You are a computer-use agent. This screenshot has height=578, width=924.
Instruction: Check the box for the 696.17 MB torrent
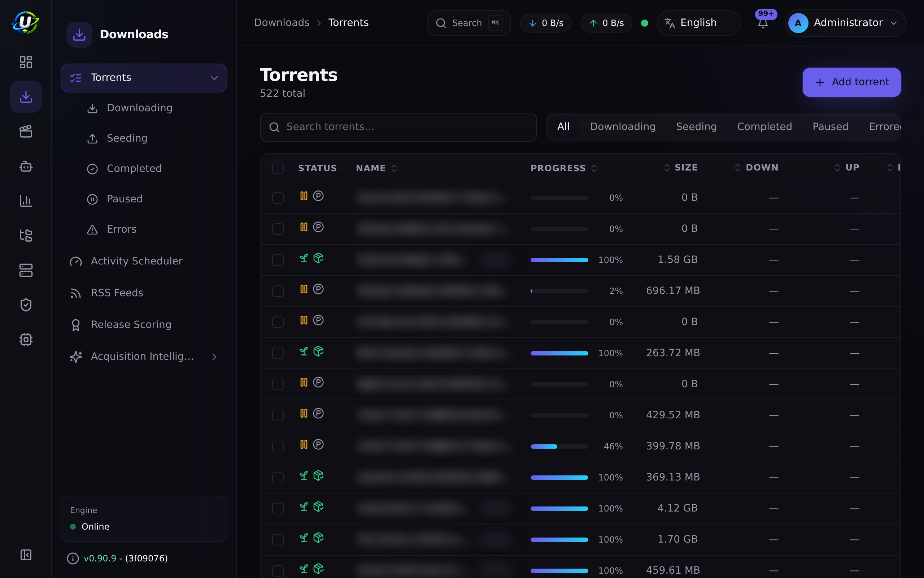(x=278, y=291)
